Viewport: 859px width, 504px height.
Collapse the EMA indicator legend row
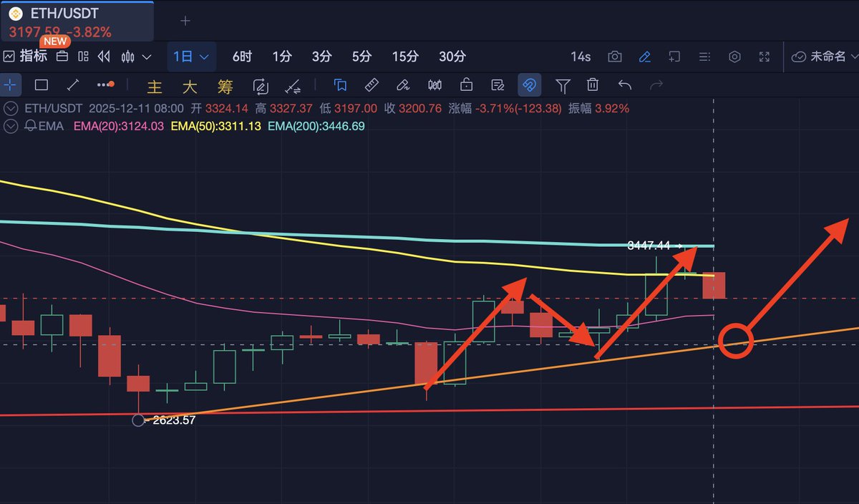[x=10, y=126]
